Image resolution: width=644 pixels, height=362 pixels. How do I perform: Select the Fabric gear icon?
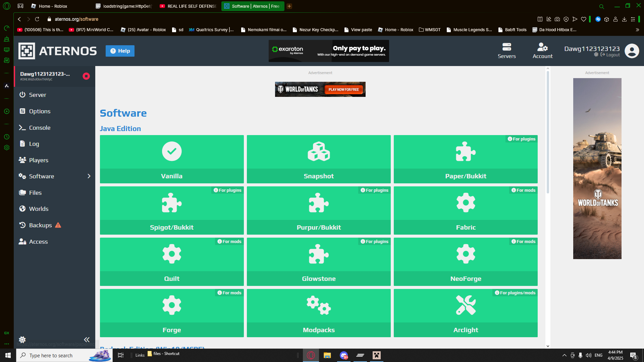(x=466, y=202)
